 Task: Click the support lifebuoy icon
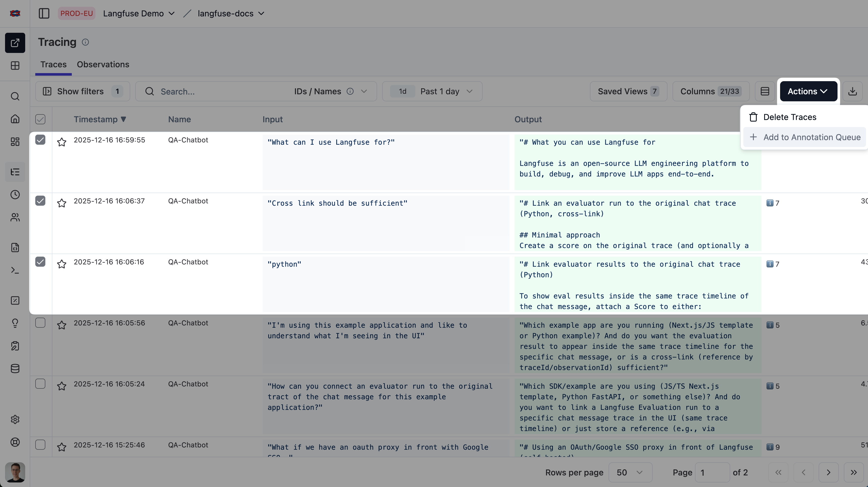tap(15, 442)
